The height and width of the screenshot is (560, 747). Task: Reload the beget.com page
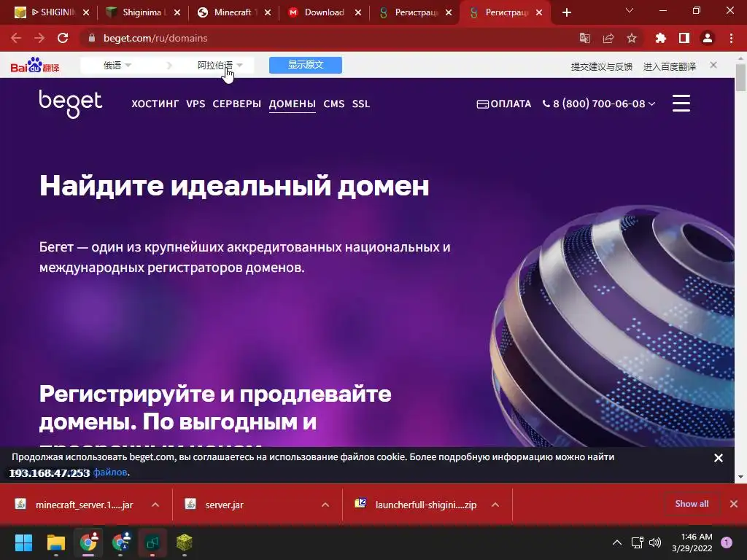tap(63, 38)
